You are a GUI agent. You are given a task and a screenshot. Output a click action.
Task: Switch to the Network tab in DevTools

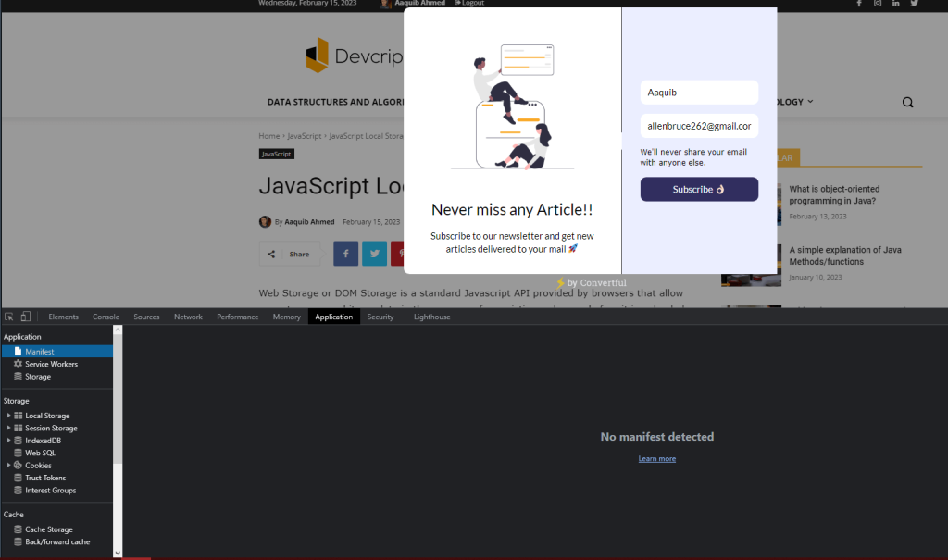click(188, 316)
